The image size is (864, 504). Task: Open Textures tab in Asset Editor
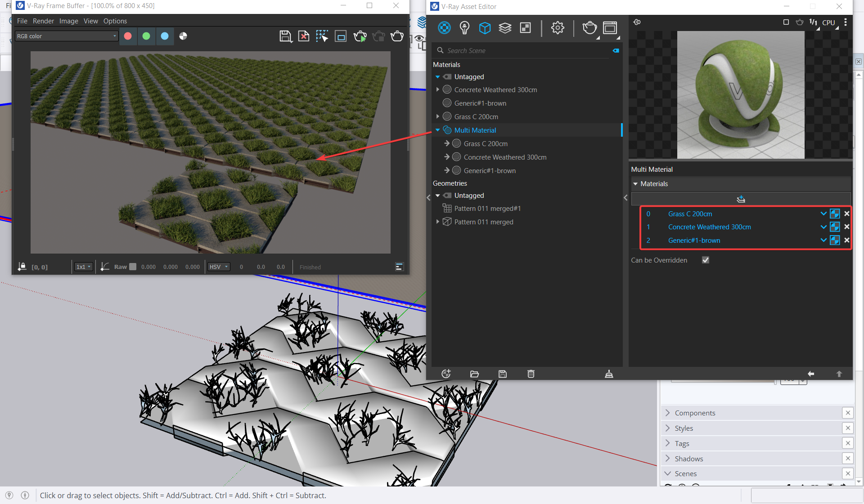coord(525,28)
